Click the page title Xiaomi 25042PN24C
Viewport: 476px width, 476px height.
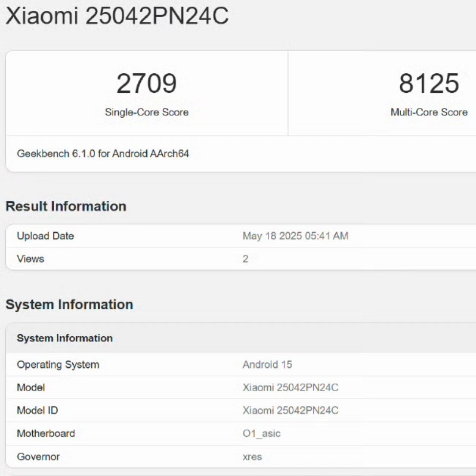[117, 16]
